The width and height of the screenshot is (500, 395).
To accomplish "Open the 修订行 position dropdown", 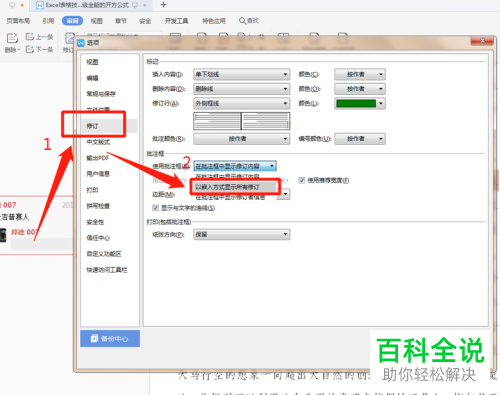I will tap(241, 103).
